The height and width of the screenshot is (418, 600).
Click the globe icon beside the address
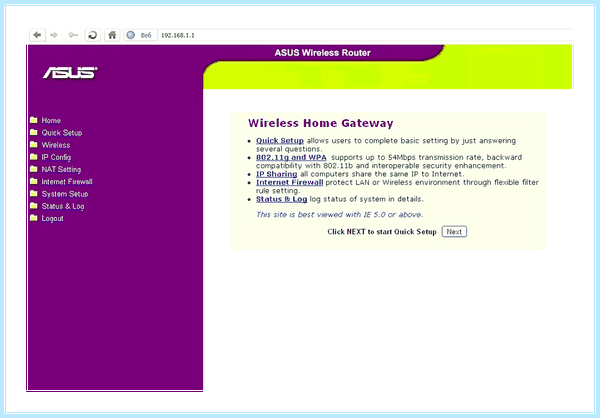coord(131,35)
